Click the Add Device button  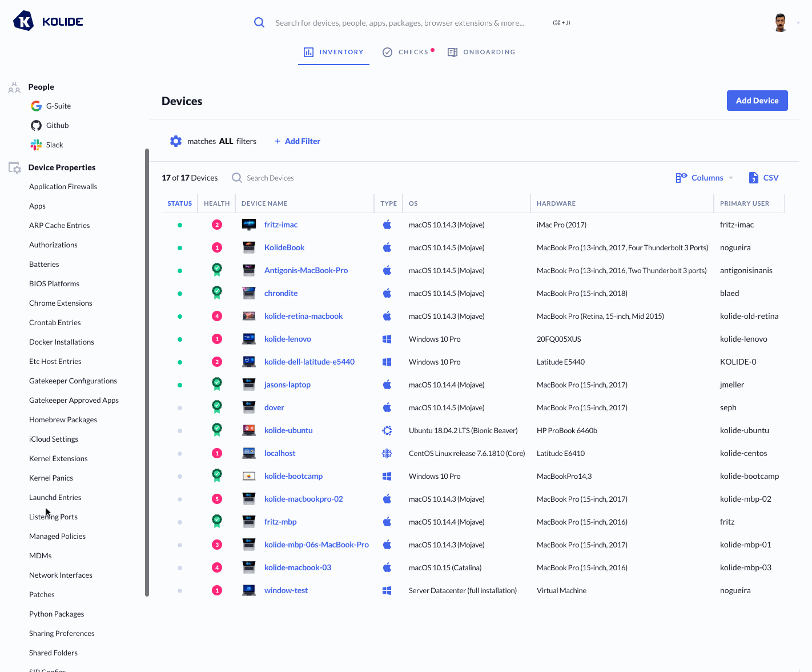tap(757, 101)
